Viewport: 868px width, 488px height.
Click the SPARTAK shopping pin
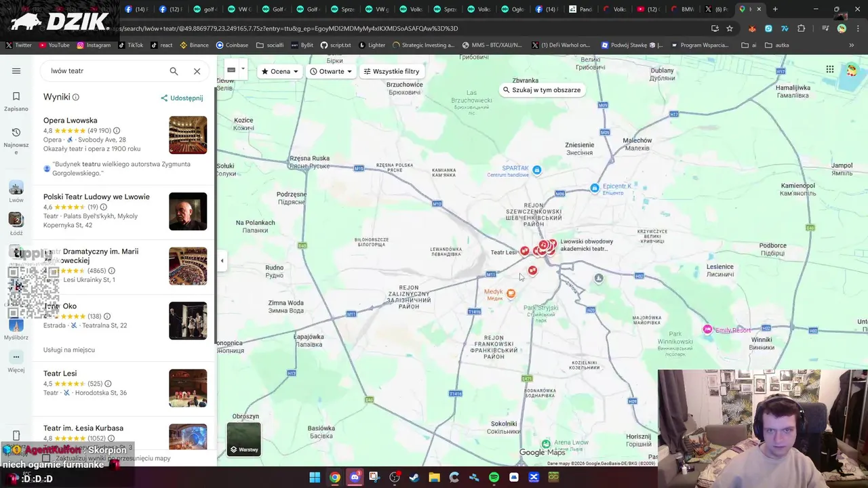(x=537, y=169)
